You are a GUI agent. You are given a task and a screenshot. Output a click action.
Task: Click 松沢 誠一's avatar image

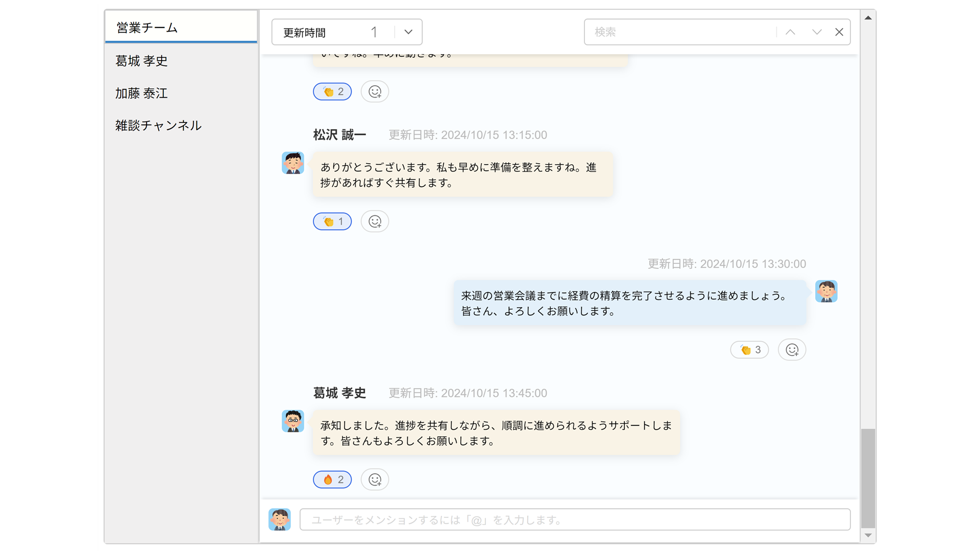point(293,163)
